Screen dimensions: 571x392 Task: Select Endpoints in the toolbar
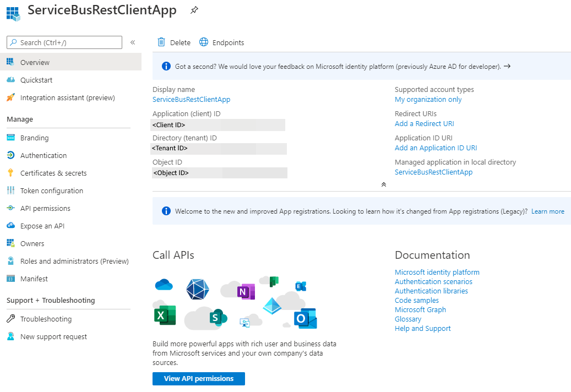229,42
